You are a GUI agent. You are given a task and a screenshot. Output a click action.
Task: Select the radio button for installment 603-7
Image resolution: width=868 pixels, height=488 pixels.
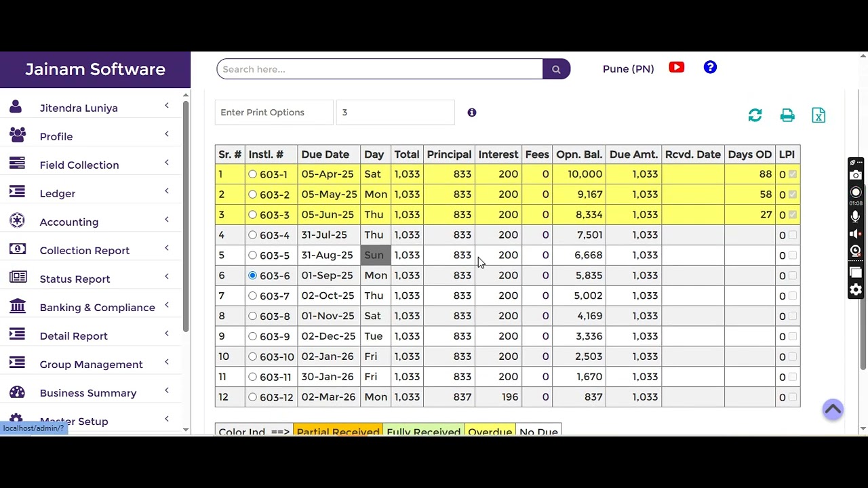click(252, 296)
